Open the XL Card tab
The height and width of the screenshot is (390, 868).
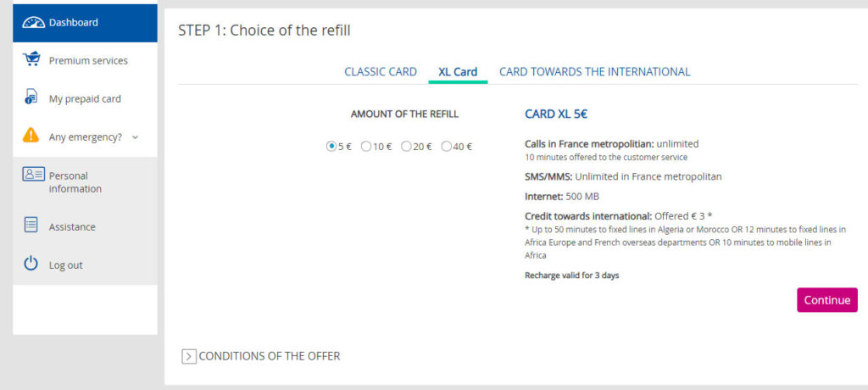(458, 72)
